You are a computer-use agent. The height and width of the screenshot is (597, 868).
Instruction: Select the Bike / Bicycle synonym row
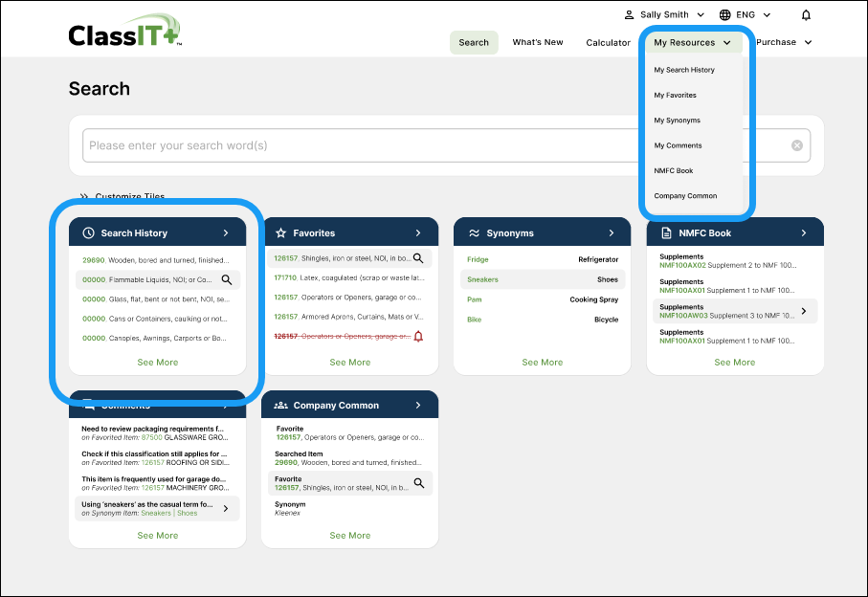(x=543, y=320)
